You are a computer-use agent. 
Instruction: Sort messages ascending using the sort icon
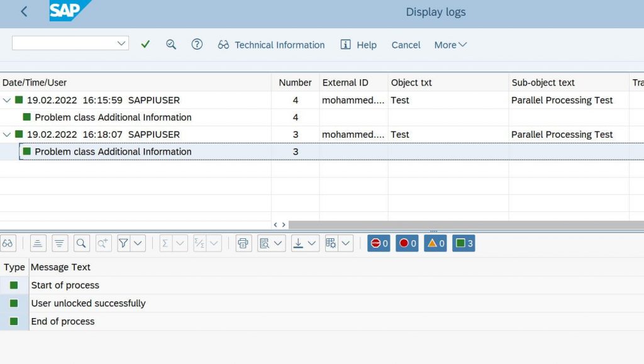tap(37, 243)
